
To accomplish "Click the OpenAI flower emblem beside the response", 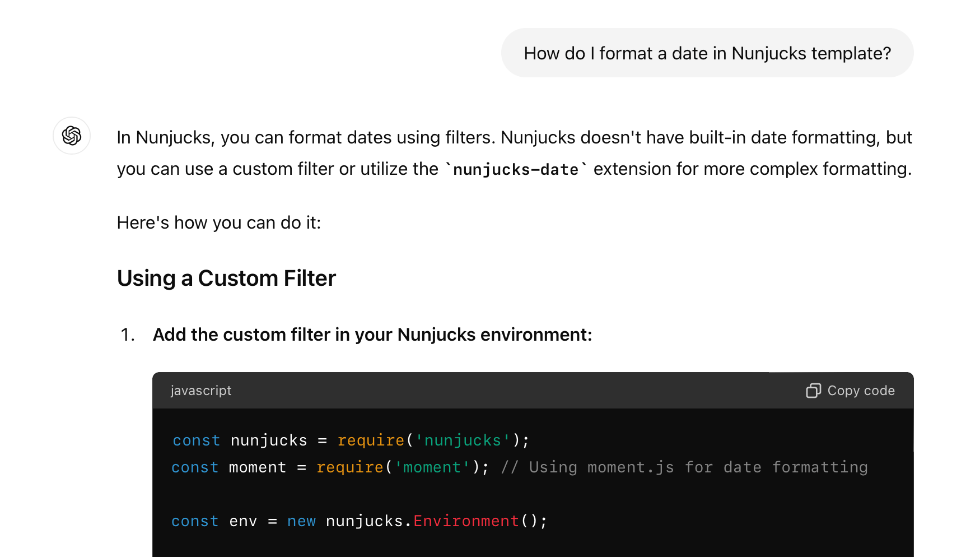I will [x=72, y=136].
